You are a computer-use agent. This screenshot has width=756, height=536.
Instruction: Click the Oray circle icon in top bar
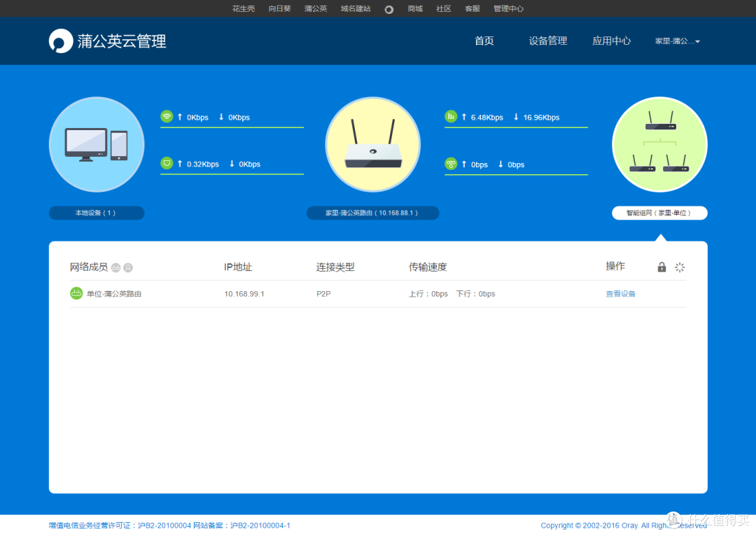(x=388, y=10)
